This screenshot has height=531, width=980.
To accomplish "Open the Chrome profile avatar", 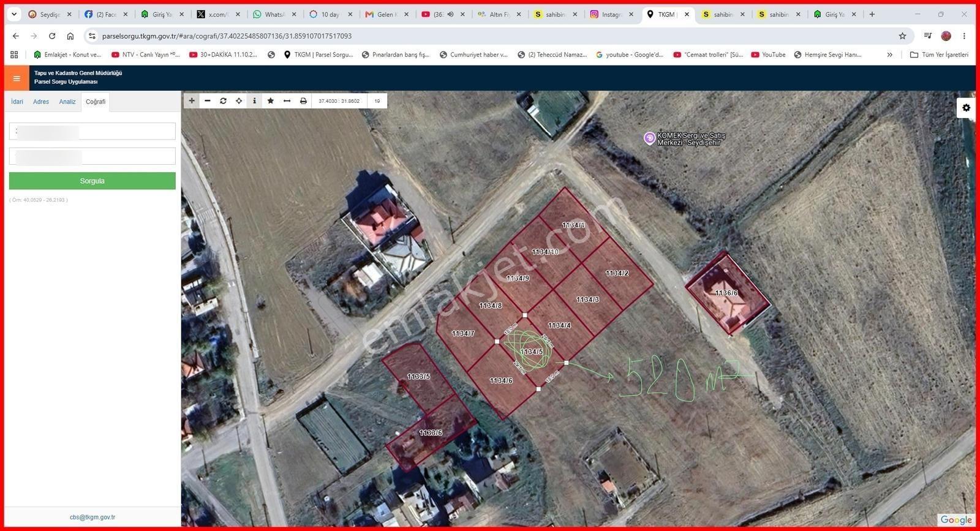I will pos(946,36).
